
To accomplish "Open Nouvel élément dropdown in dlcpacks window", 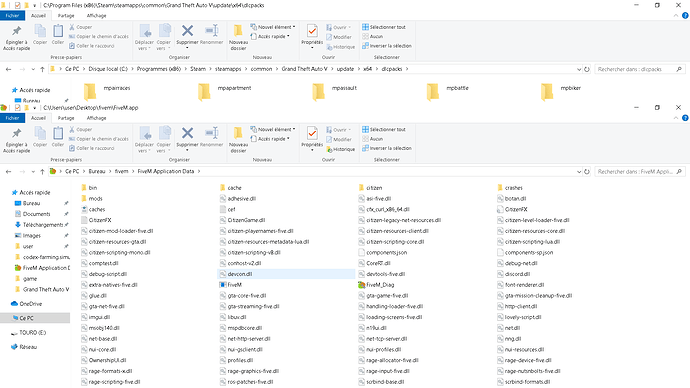I will (273, 27).
